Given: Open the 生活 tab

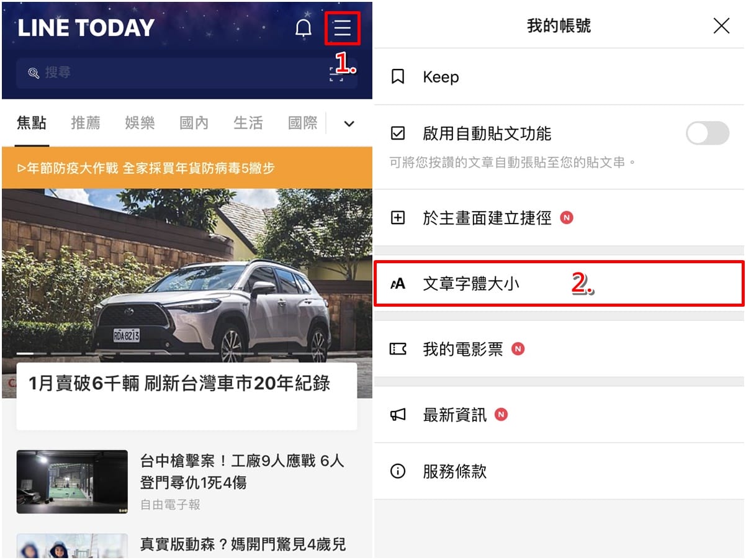Looking at the screenshot, I should click(248, 123).
